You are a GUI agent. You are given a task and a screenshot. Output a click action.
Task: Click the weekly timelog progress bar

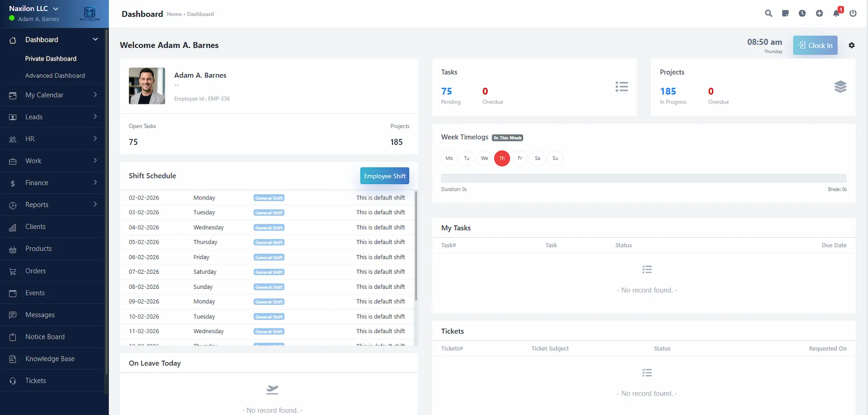(x=644, y=179)
